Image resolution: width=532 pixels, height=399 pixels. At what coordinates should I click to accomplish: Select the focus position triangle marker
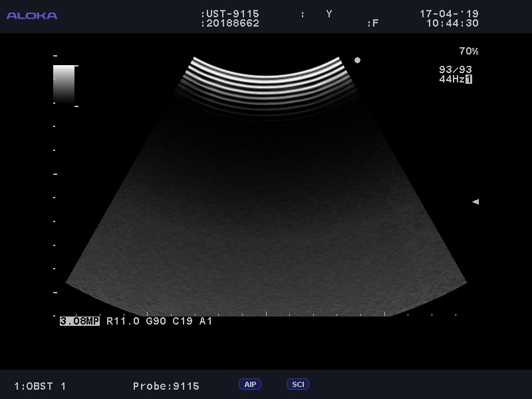click(x=475, y=201)
